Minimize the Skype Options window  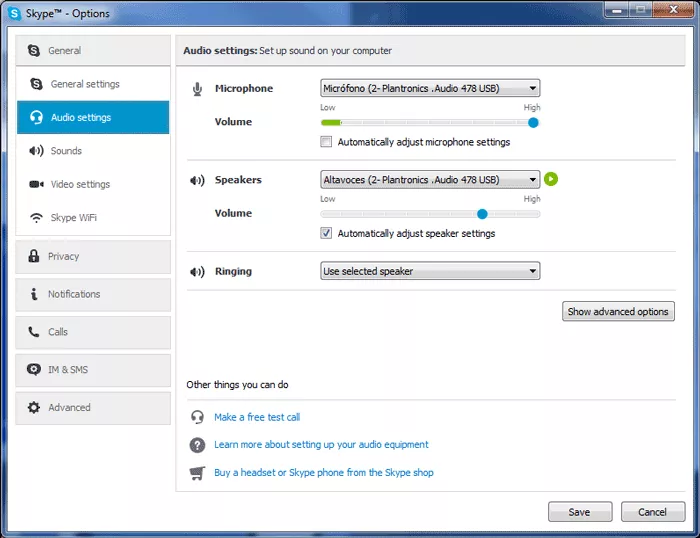coord(617,9)
